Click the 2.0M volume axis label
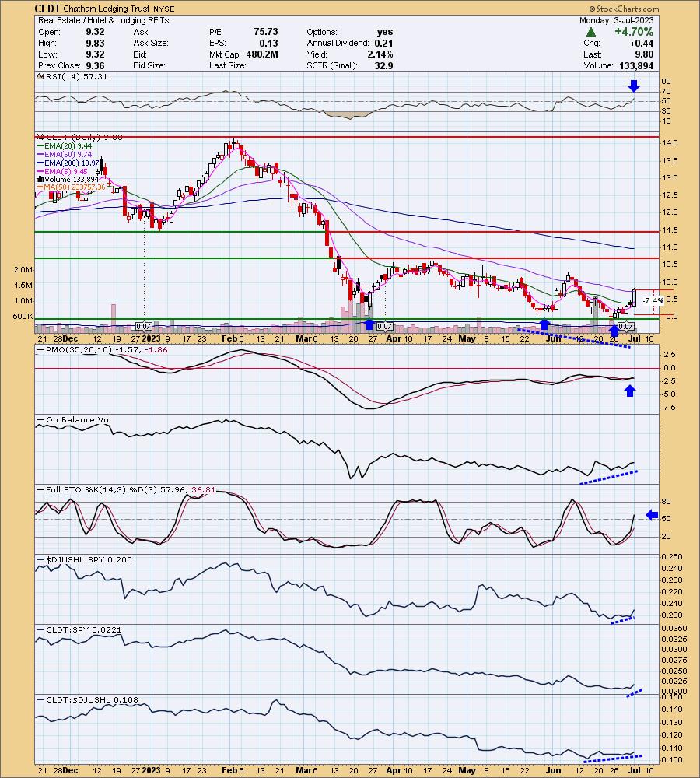The width and height of the screenshot is (700, 778). pyautogui.click(x=23, y=269)
